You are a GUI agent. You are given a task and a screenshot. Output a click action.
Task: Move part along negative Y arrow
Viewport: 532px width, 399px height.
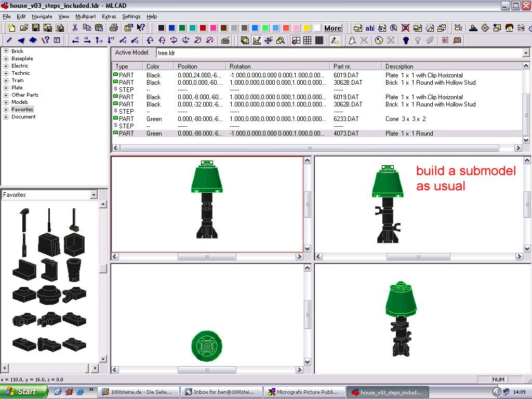[99, 41]
